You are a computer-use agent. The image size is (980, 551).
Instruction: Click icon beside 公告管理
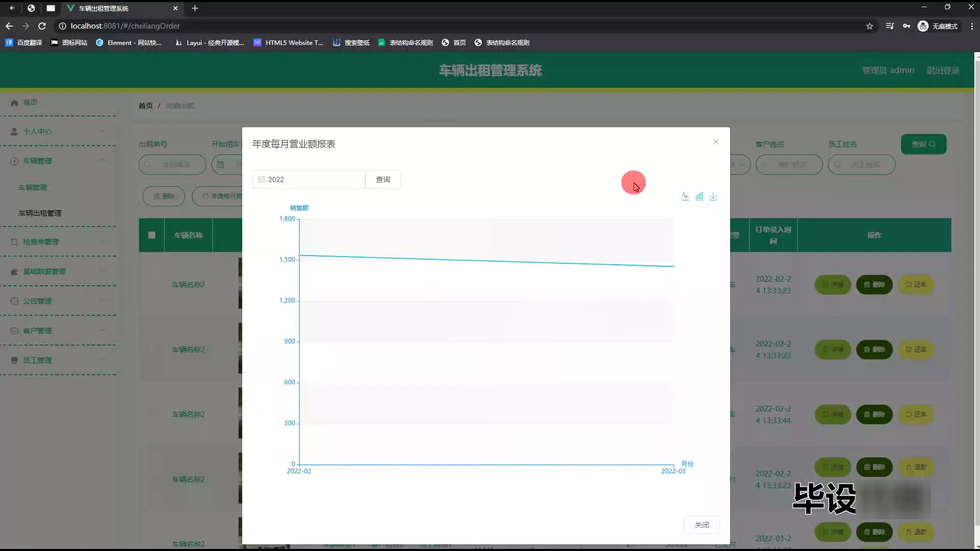pyautogui.click(x=14, y=301)
